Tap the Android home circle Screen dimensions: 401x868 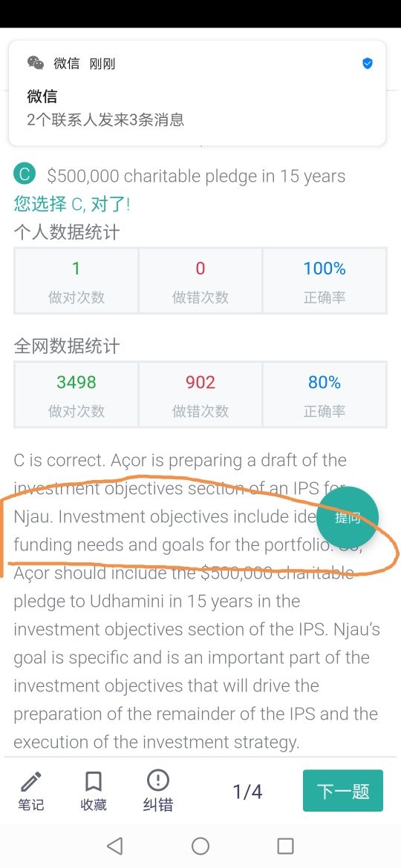tap(200, 845)
